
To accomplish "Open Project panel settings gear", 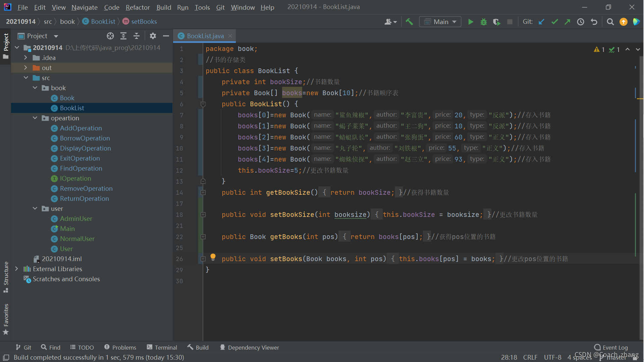I will coord(153,36).
